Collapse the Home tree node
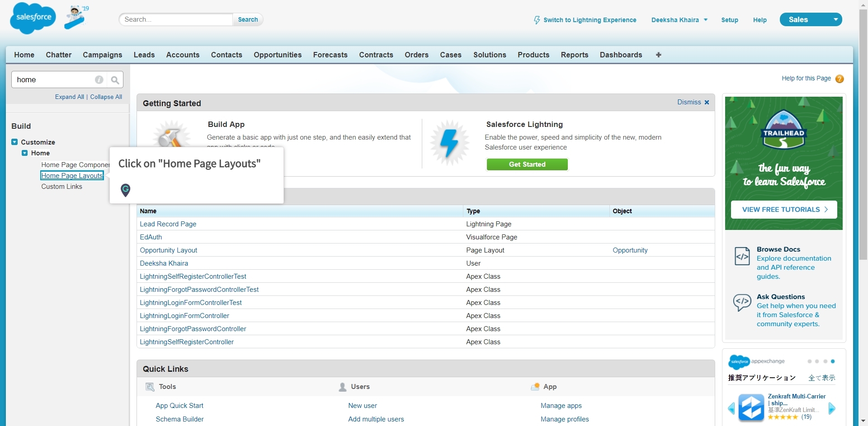Viewport: 868px width, 426px height. click(x=25, y=153)
